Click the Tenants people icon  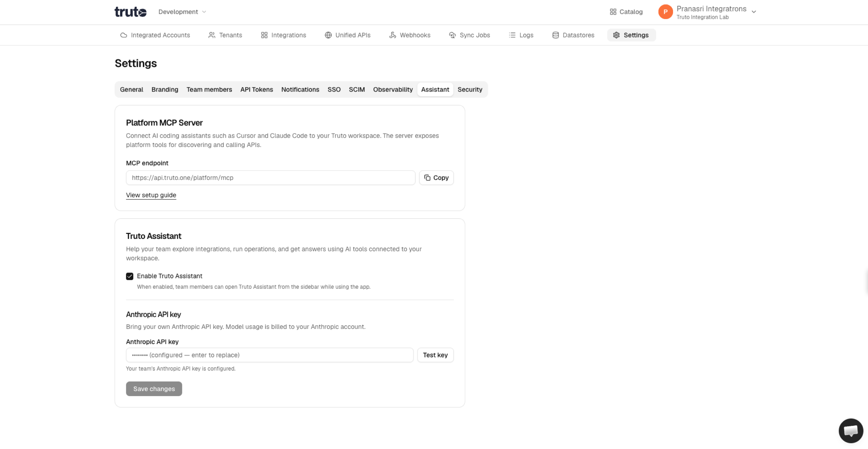tap(212, 35)
